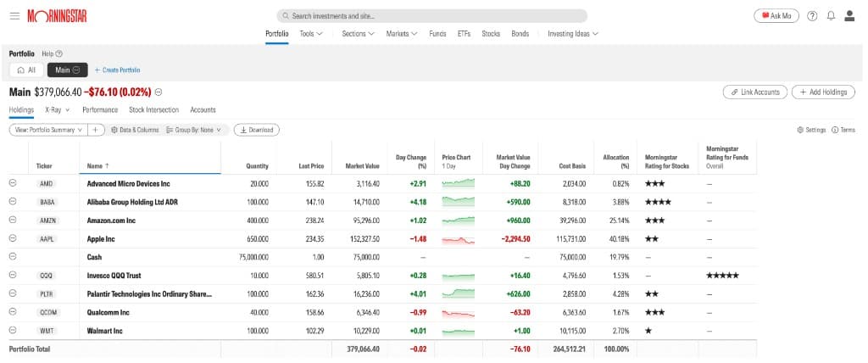This screenshot has width=868, height=363.
Task: Open the Data & Columns button
Action: [x=135, y=130]
